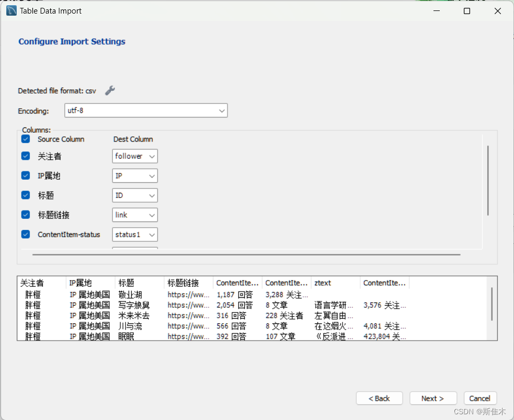Deselect the 标题 column checkbox
This screenshot has height=420, width=514.
click(x=25, y=195)
